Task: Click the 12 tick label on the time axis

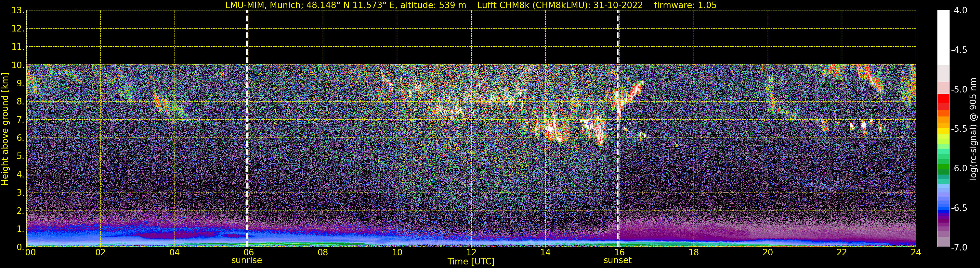Action: point(471,252)
